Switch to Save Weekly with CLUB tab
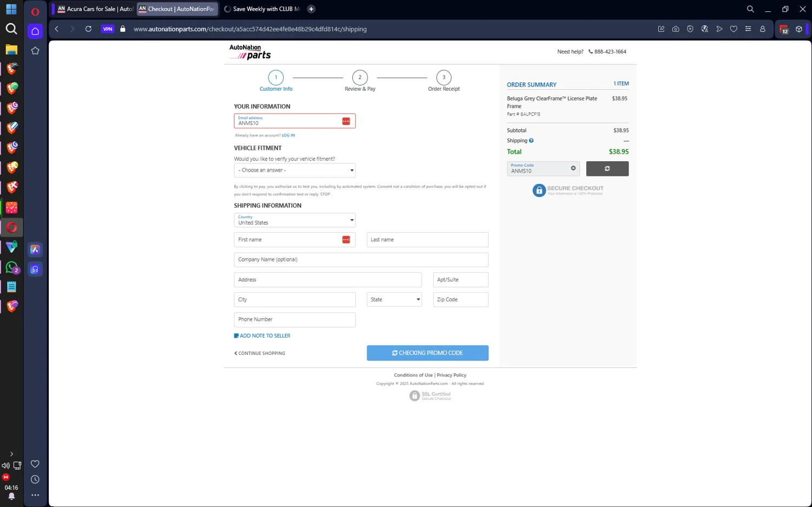The width and height of the screenshot is (812, 507). [262, 9]
